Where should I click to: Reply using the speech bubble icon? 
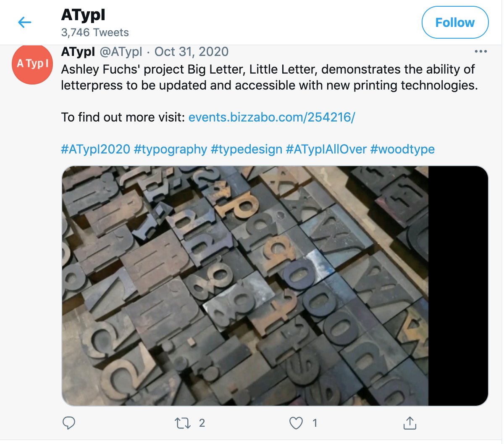69,423
